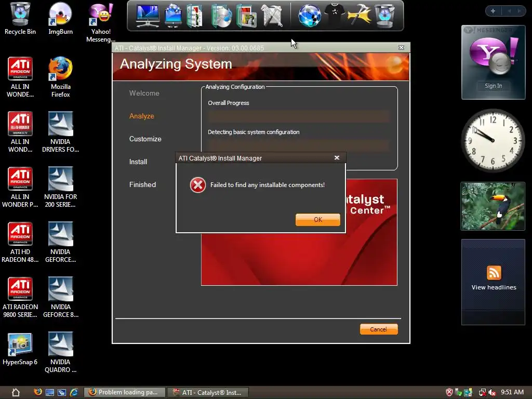
Task: Select ALL IN WONDER P... desktop icon
Action: click(20, 187)
